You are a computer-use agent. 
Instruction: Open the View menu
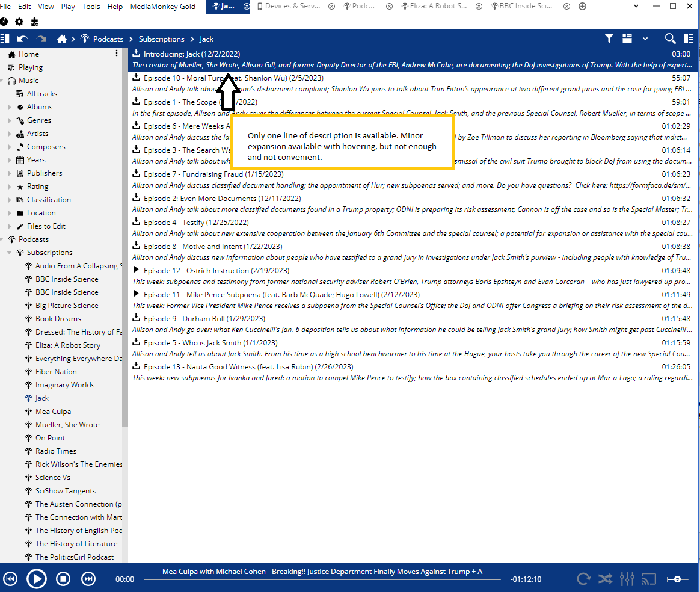point(46,6)
